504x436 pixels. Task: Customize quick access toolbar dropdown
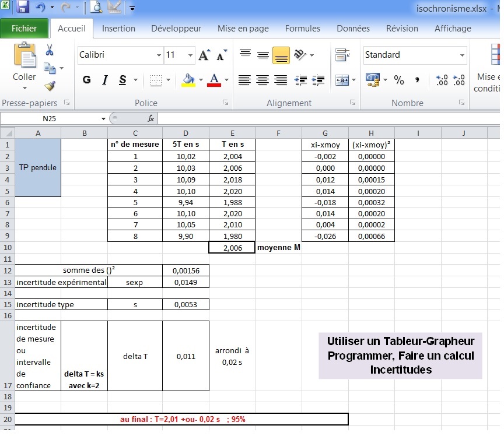pyautogui.click(x=132, y=8)
